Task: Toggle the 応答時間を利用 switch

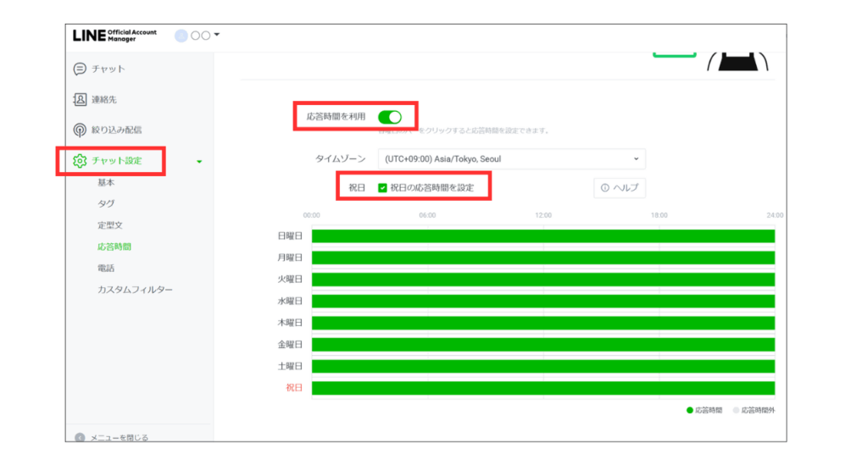Action: click(390, 117)
